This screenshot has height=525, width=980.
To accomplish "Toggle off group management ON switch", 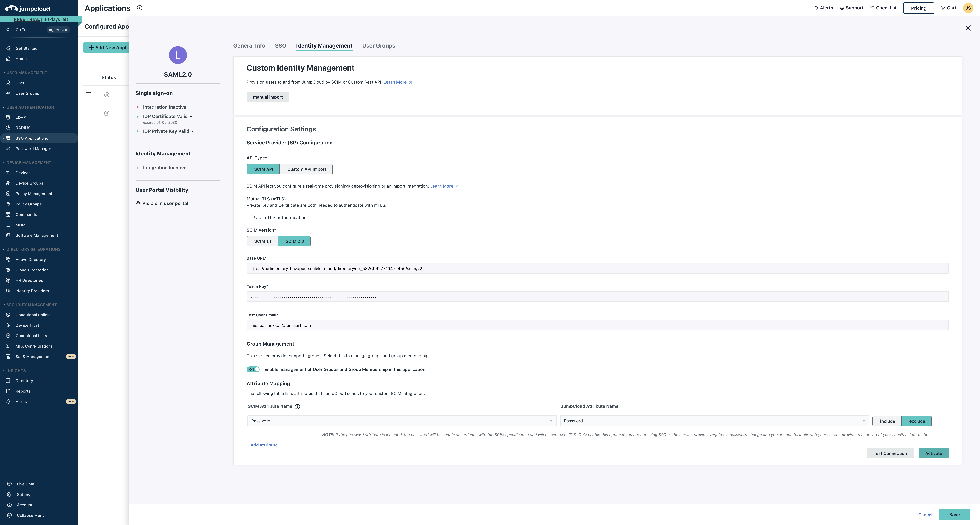I will tap(253, 369).
